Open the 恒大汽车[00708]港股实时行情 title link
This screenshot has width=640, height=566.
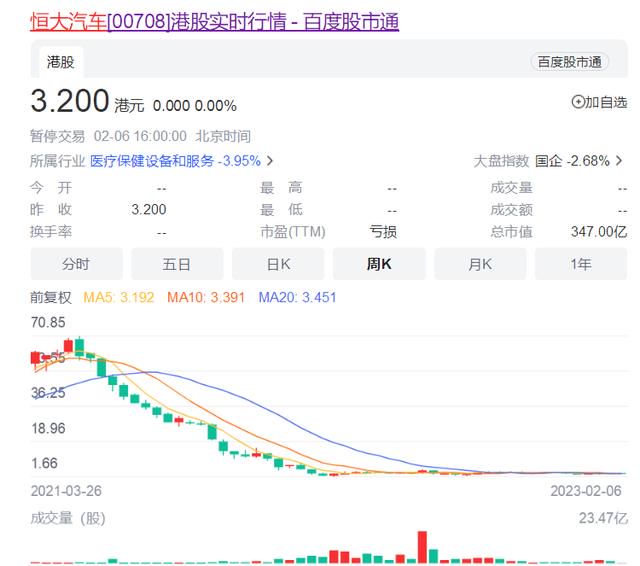(x=214, y=21)
